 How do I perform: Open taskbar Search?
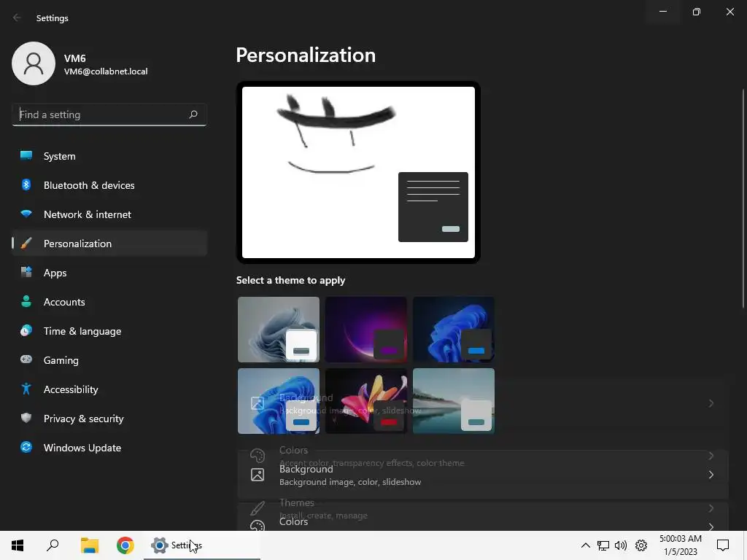(53, 545)
